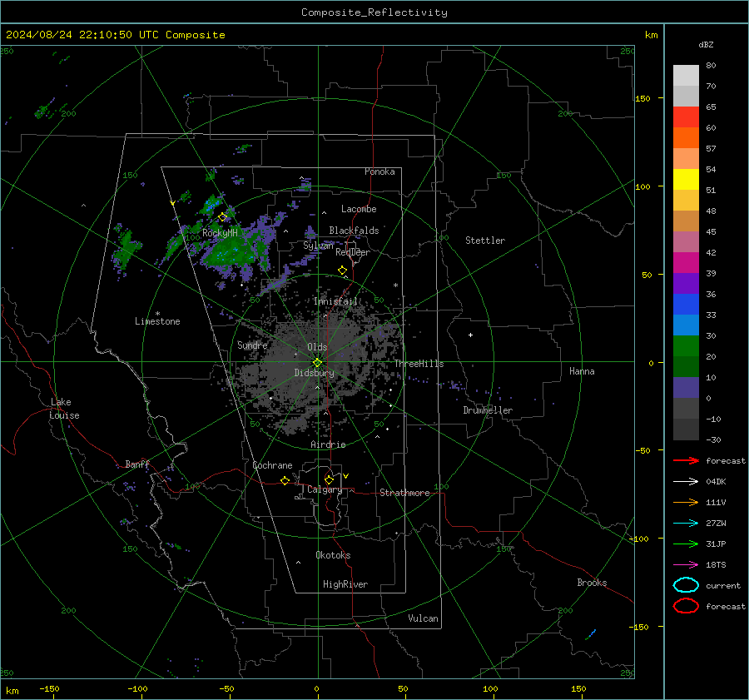
Task: Click the Hanna label
Action: coord(582,371)
